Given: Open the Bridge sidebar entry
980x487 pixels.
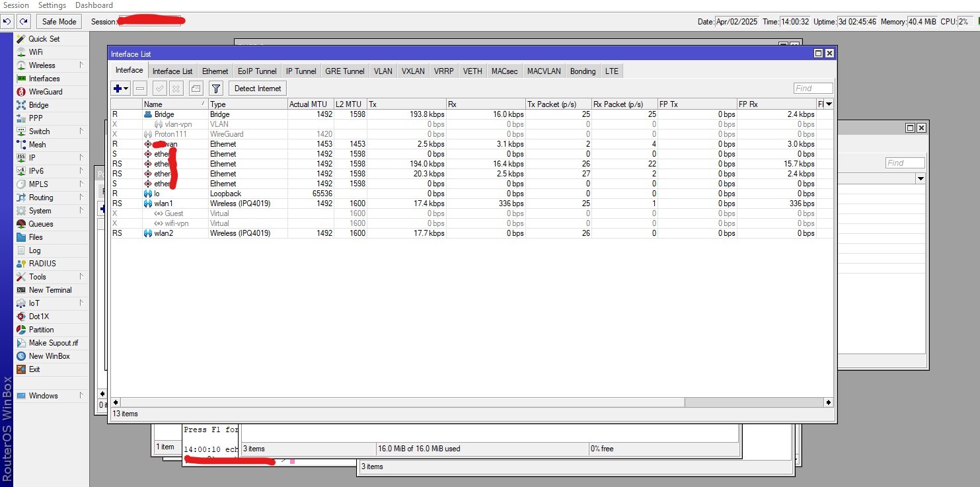Looking at the screenshot, I should [x=38, y=105].
